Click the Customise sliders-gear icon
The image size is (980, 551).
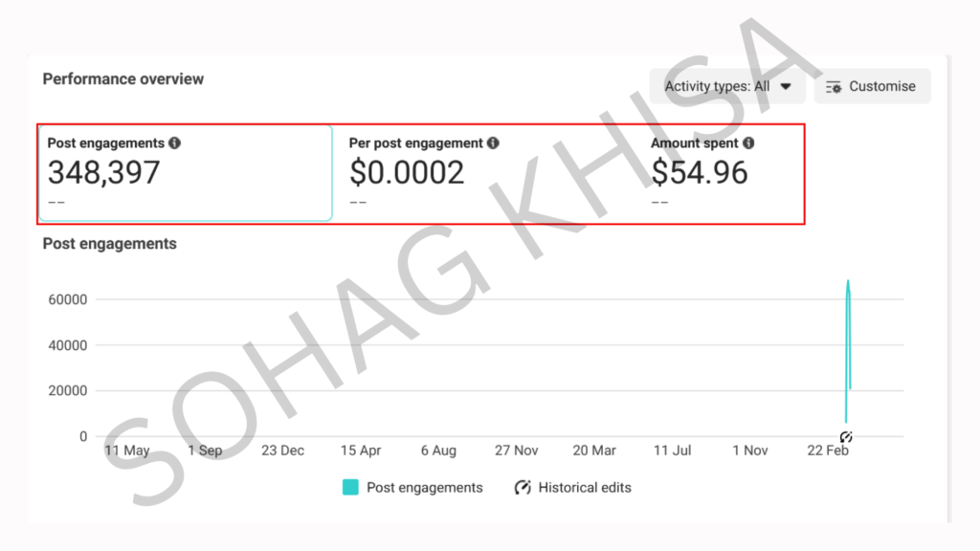(x=834, y=87)
